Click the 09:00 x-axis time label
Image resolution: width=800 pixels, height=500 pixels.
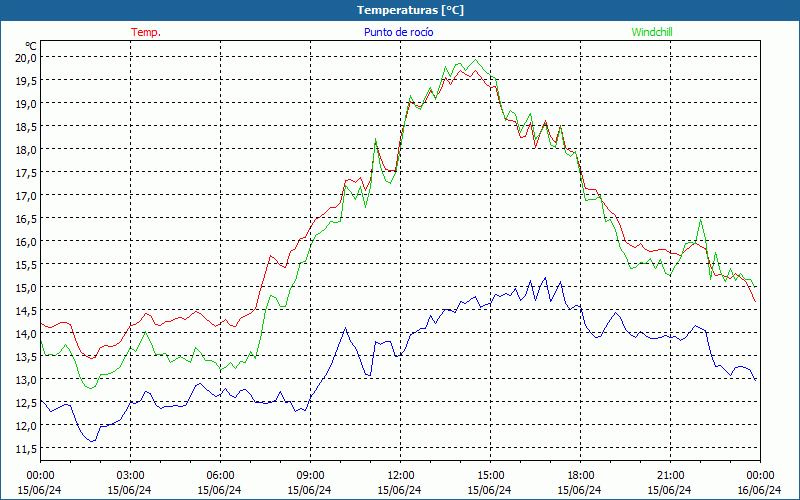pos(310,475)
